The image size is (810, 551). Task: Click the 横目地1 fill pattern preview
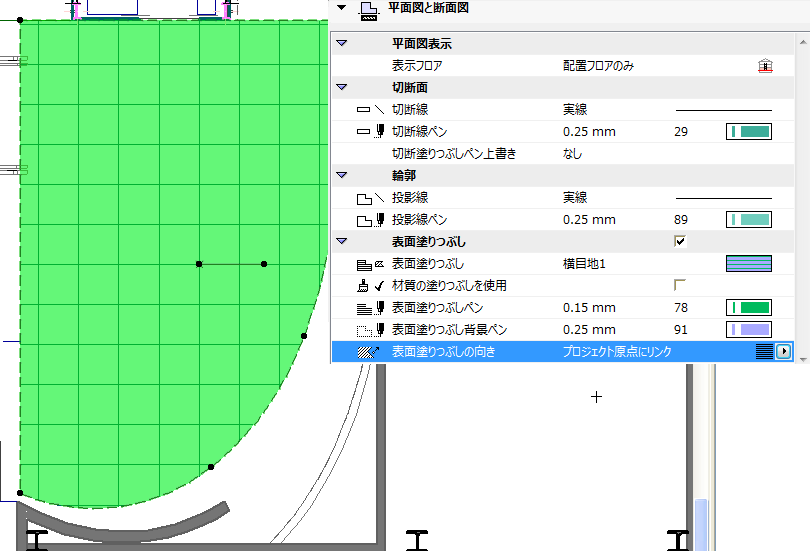click(x=749, y=263)
